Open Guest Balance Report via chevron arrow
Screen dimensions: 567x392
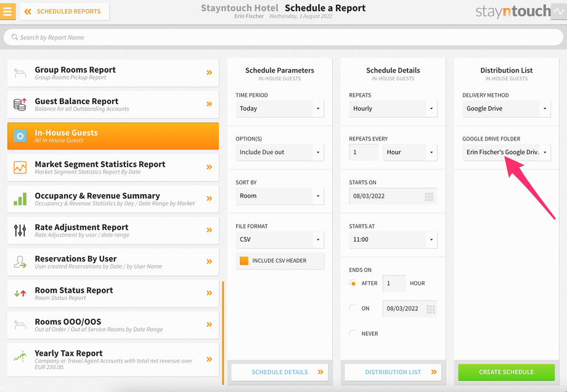tap(209, 104)
